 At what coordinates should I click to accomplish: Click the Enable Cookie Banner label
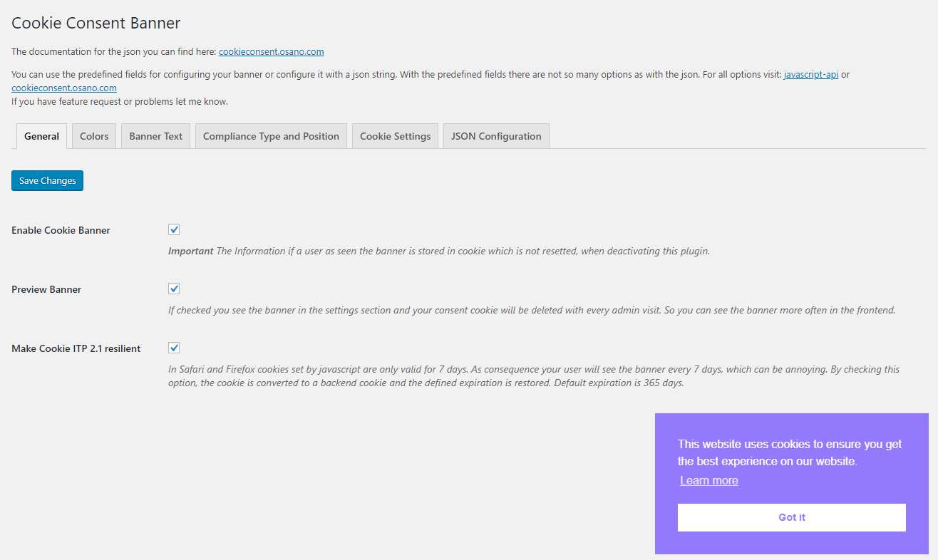click(61, 230)
